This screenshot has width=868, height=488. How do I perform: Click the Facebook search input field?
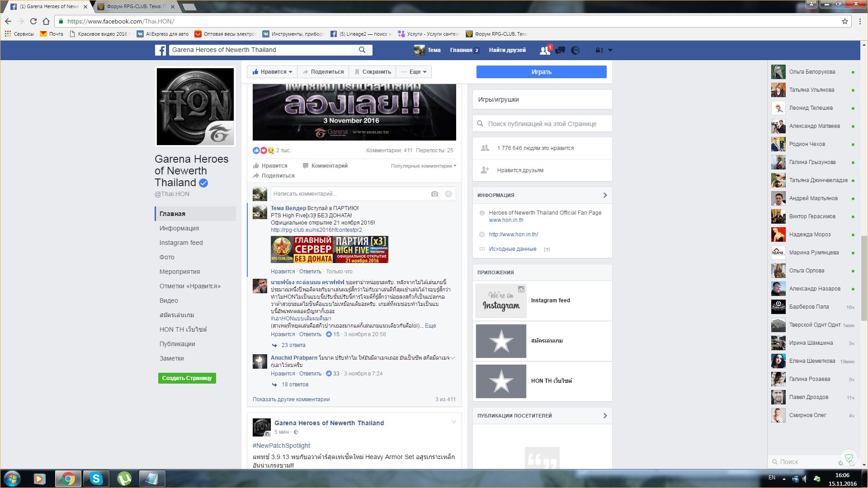[260, 50]
